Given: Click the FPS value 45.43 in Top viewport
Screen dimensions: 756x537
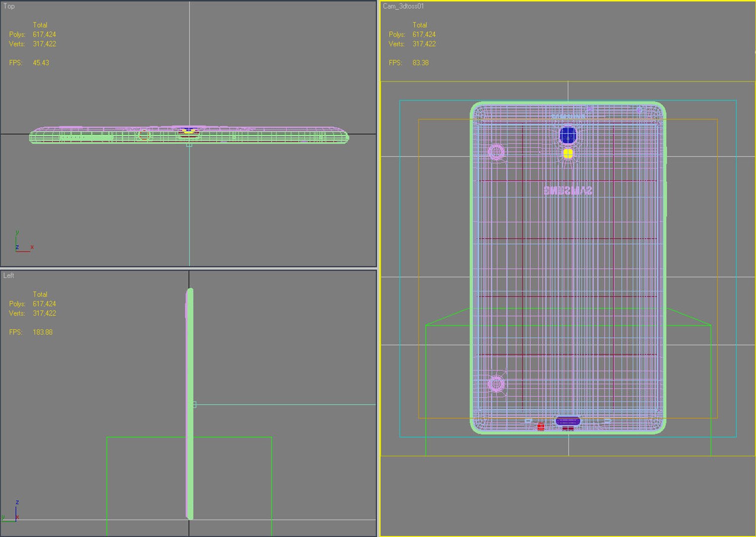Looking at the screenshot, I should [x=41, y=63].
